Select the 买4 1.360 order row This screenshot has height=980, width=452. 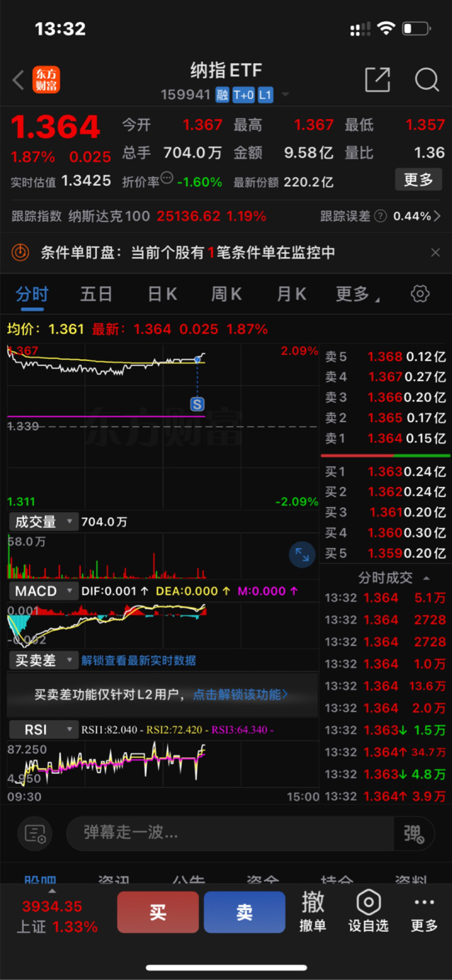(385, 533)
